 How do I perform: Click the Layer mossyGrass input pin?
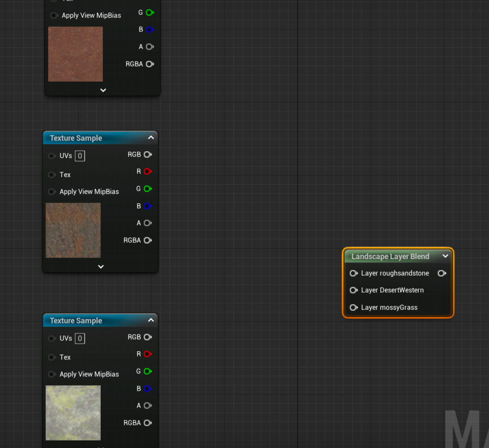[353, 308]
